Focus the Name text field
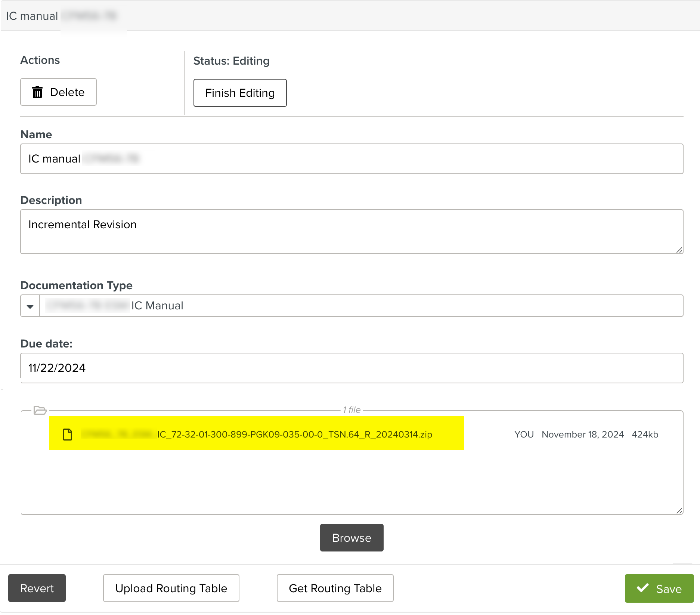 pyautogui.click(x=351, y=159)
